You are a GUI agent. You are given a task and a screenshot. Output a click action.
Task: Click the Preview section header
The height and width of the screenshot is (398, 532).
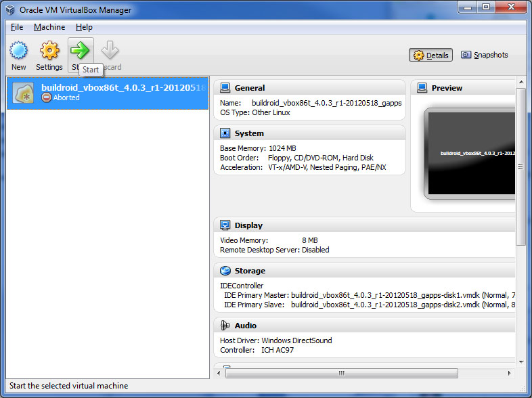click(463, 88)
